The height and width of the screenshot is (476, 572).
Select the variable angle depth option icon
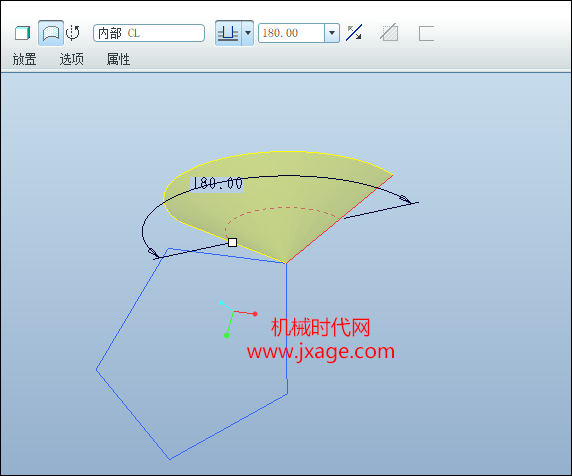(x=228, y=33)
